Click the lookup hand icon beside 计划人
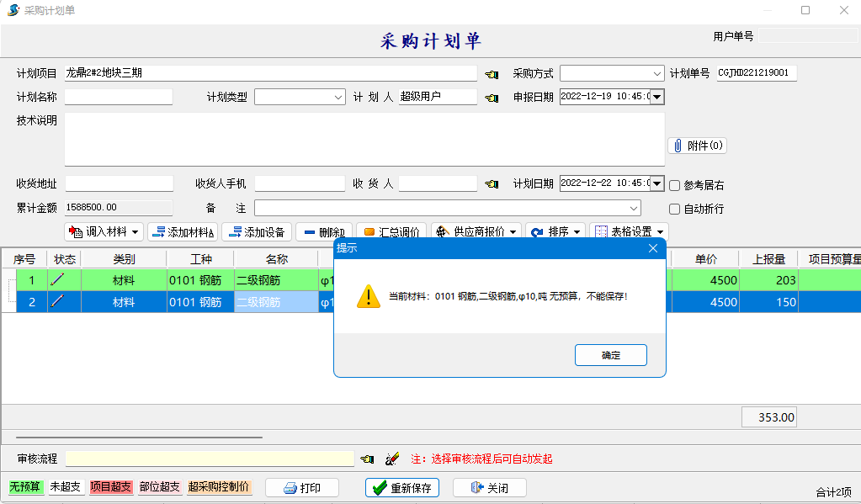 click(x=492, y=98)
